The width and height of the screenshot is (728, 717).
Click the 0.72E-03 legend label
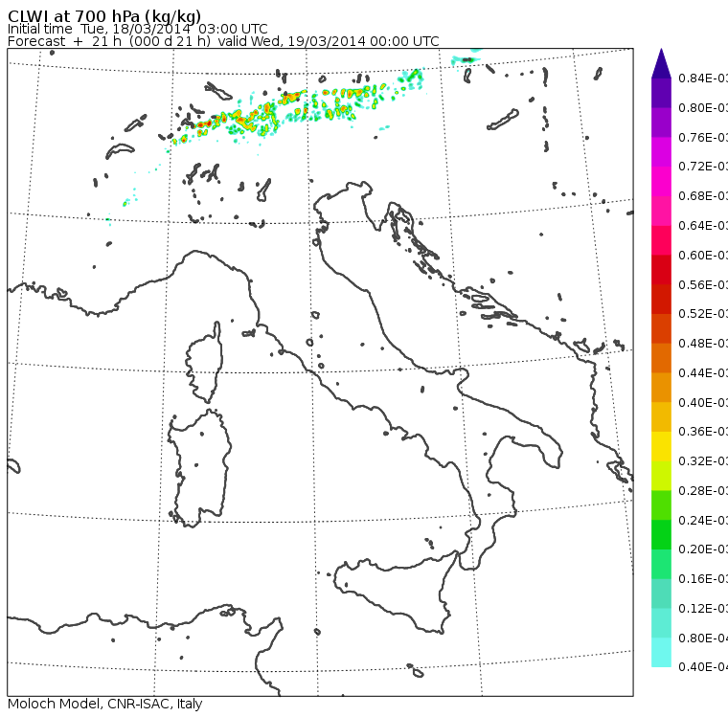pos(703,167)
